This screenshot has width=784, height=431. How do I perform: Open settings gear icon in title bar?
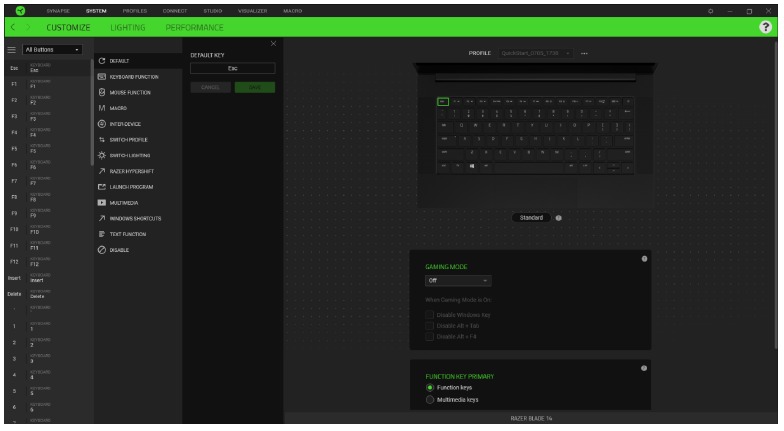[x=710, y=10]
